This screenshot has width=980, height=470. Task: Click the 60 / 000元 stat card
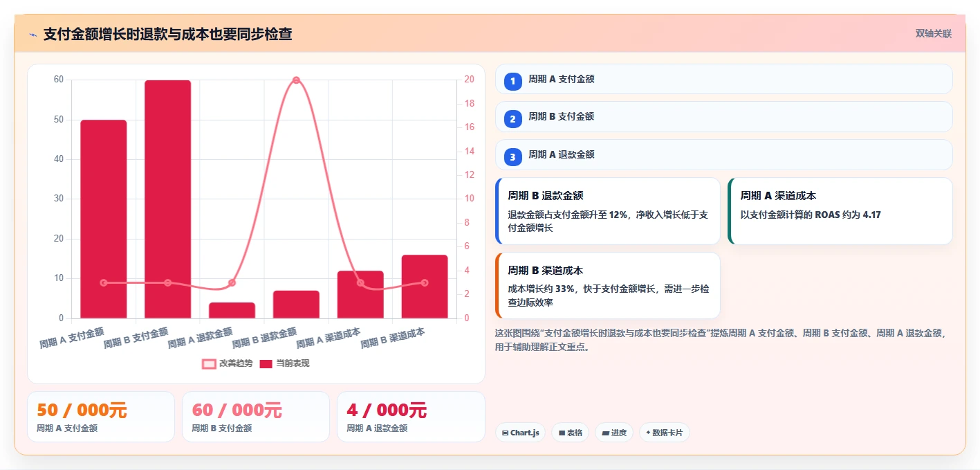[x=256, y=417]
